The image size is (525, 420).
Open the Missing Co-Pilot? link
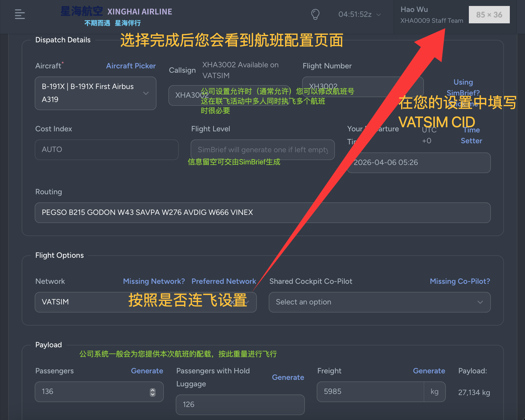tap(460, 281)
